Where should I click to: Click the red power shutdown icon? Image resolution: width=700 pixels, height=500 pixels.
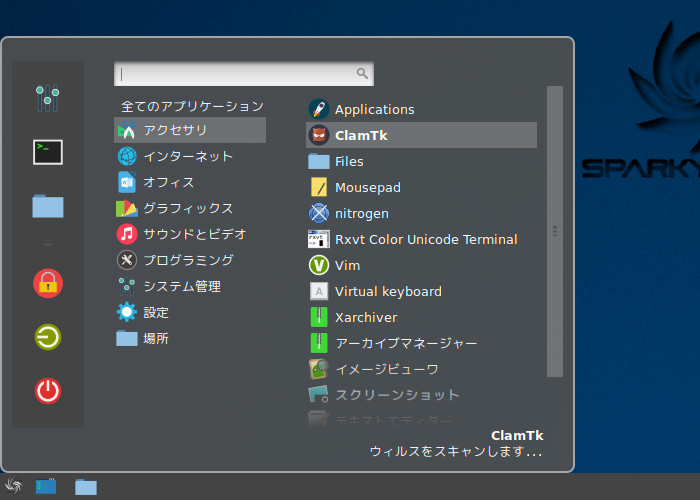[x=48, y=391]
